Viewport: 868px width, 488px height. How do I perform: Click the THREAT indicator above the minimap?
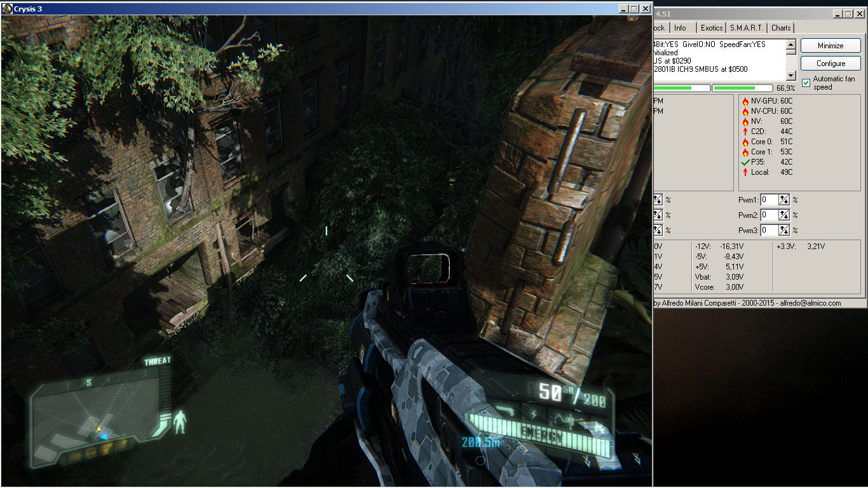click(x=158, y=361)
